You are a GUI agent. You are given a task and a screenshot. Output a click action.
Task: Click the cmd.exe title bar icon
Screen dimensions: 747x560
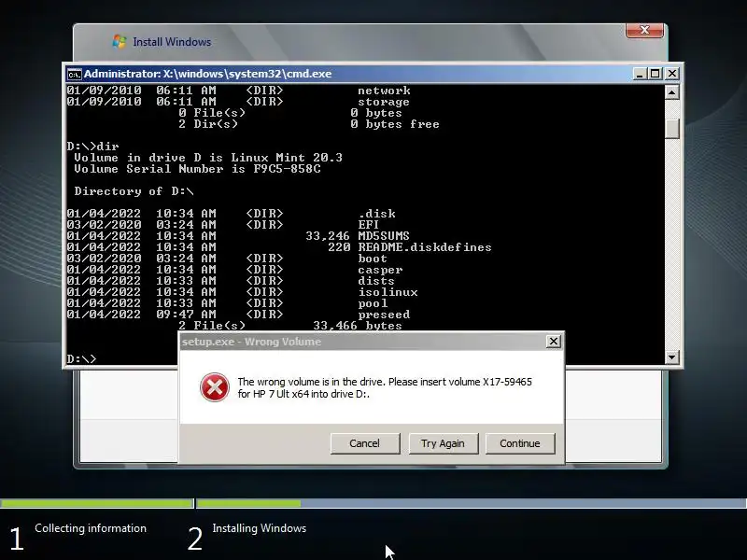point(75,75)
